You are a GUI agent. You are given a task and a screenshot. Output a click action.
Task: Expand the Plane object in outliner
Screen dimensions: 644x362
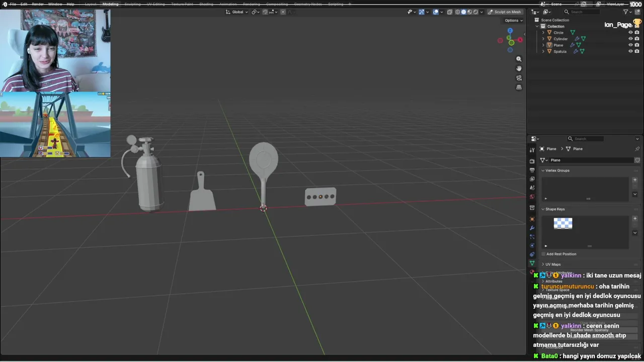pos(543,45)
